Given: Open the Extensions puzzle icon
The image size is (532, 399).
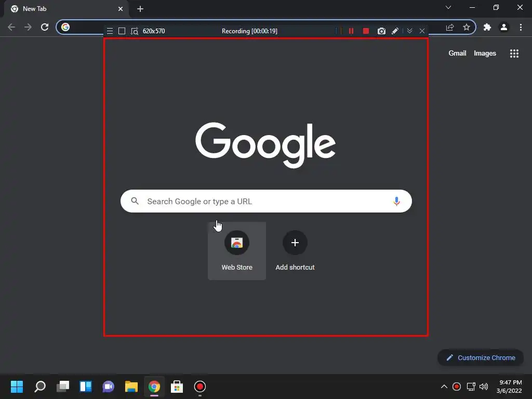Looking at the screenshot, I should point(487,27).
